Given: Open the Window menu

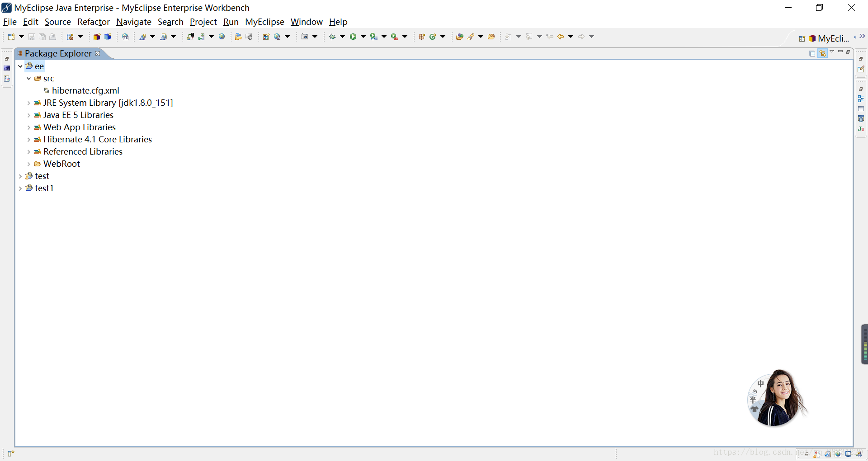Looking at the screenshot, I should coord(307,22).
